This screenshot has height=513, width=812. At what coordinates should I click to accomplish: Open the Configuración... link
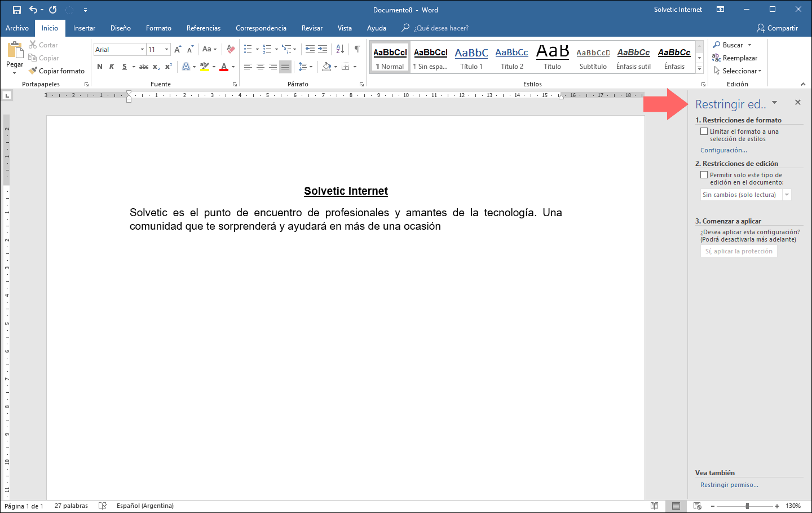(723, 150)
